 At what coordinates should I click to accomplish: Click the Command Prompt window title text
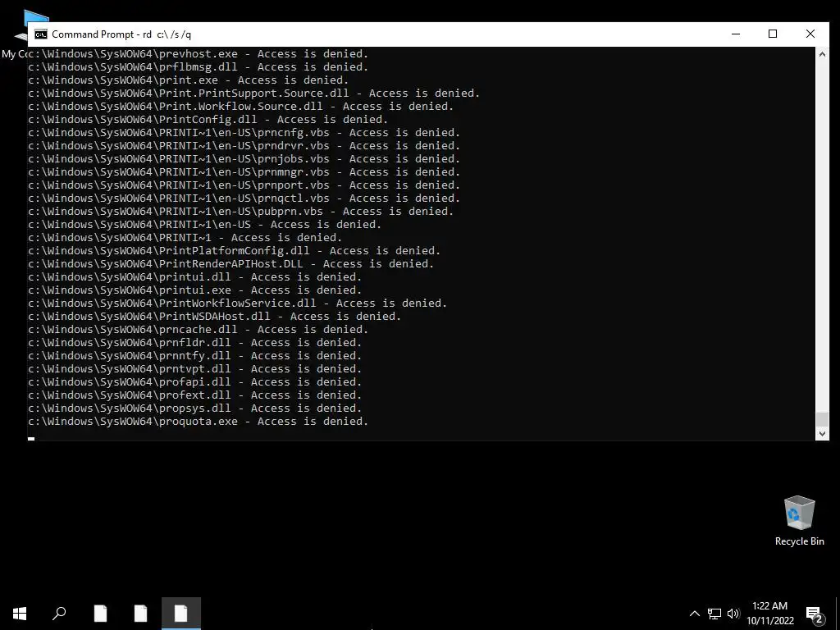click(121, 34)
